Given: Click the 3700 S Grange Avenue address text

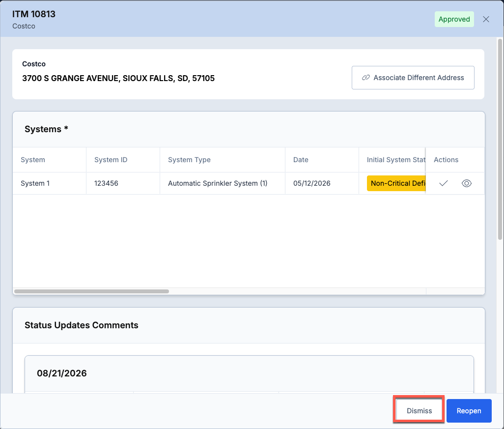Looking at the screenshot, I should [118, 78].
